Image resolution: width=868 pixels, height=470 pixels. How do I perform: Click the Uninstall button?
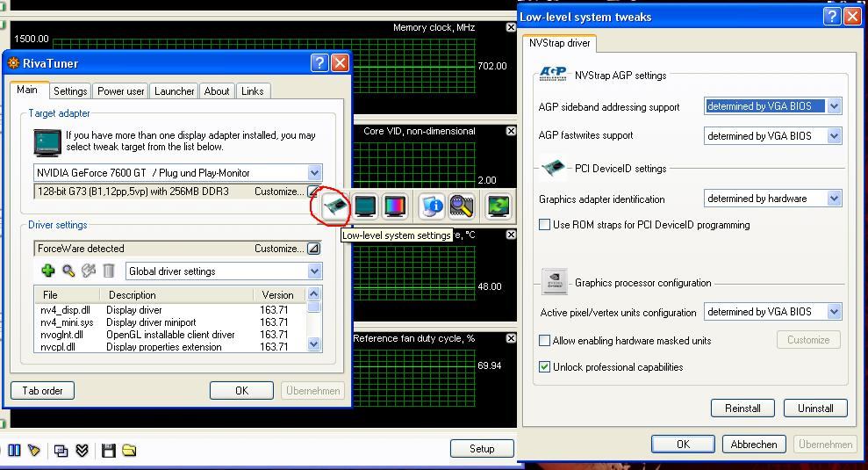815,409
